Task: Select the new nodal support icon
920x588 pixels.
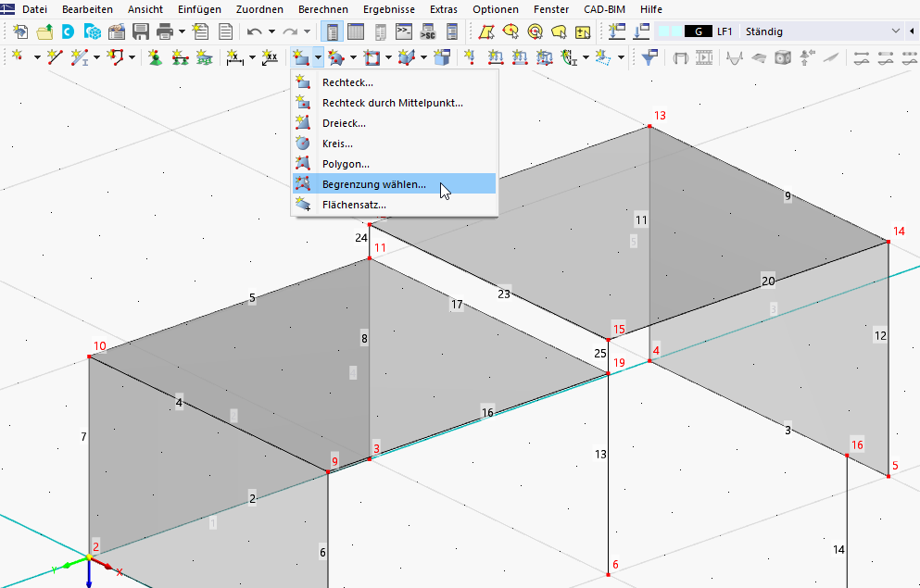Action: [x=154, y=57]
